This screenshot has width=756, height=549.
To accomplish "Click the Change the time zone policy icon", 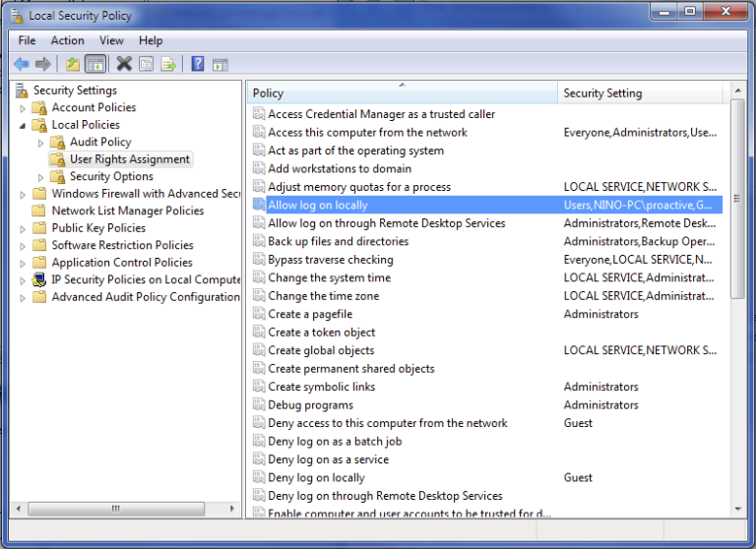I will click(259, 295).
